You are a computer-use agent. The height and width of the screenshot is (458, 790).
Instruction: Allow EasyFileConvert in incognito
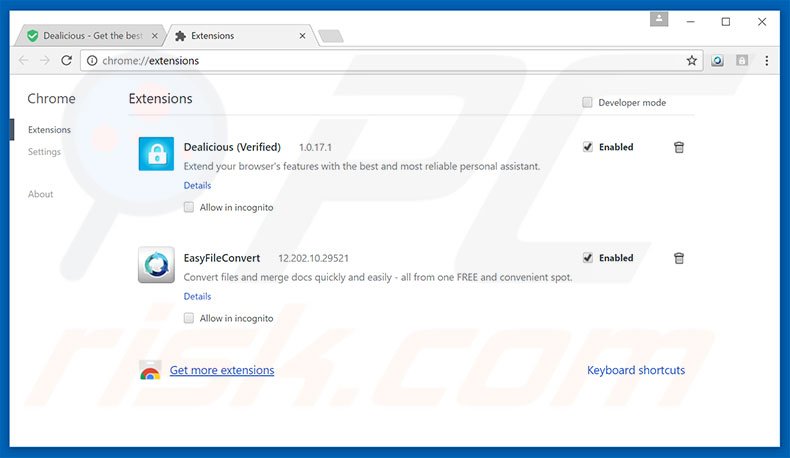[x=188, y=318]
